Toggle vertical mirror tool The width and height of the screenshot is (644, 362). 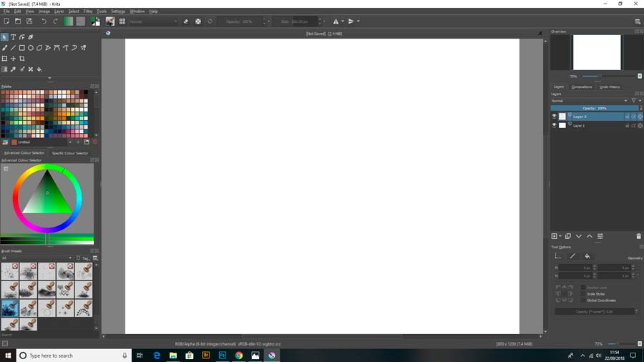pyautogui.click(x=351, y=21)
